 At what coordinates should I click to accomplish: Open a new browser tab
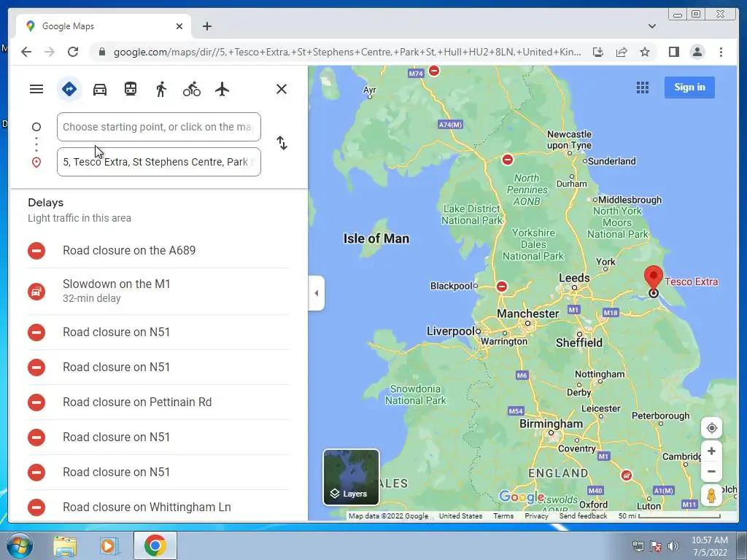point(206,26)
